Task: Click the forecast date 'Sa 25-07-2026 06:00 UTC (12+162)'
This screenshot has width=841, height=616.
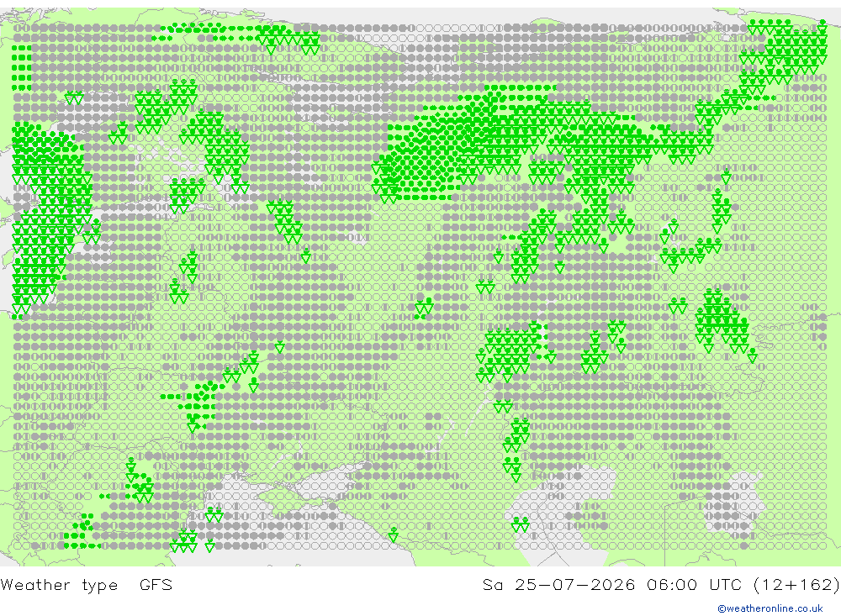Action: pos(661,584)
